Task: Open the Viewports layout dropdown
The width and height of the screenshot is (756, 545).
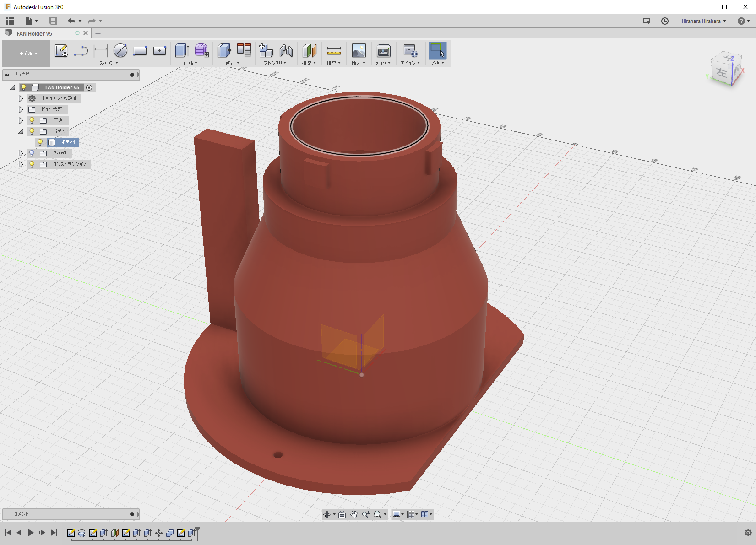Action: coord(427,514)
